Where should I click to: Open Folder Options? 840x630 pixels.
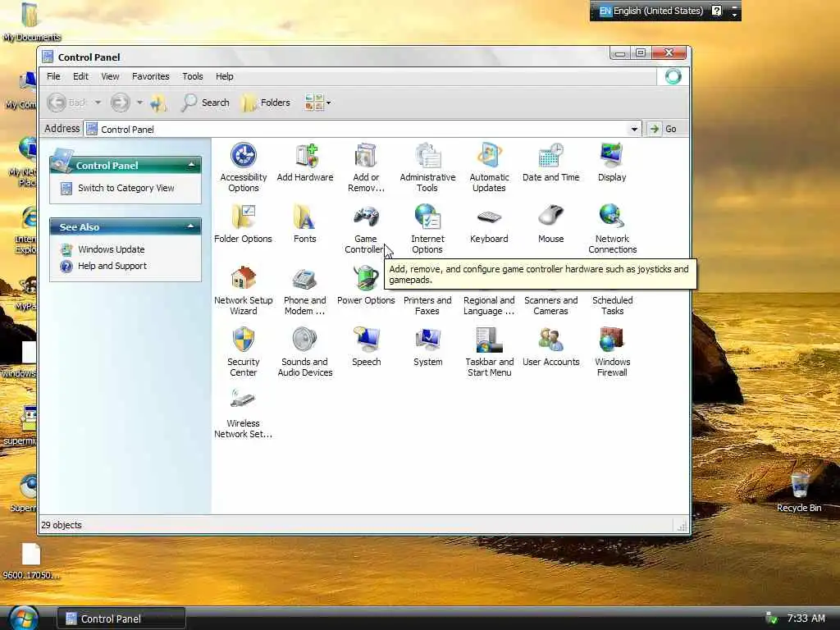243,224
